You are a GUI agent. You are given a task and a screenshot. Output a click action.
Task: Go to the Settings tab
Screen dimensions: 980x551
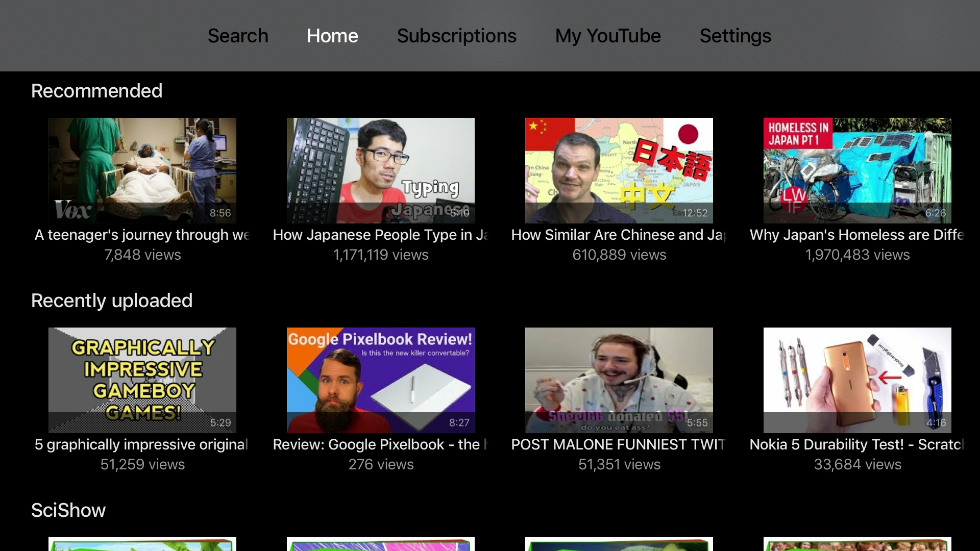(735, 36)
